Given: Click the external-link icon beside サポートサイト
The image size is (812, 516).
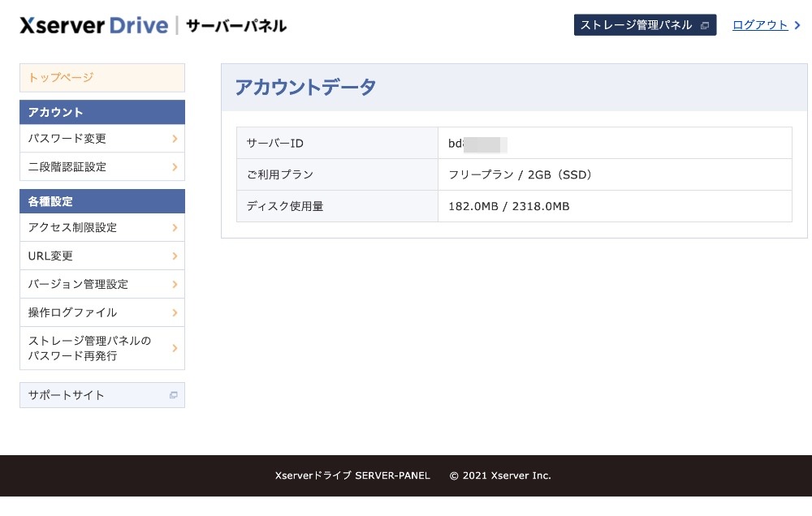Looking at the screenshot, I should (173, 395).
